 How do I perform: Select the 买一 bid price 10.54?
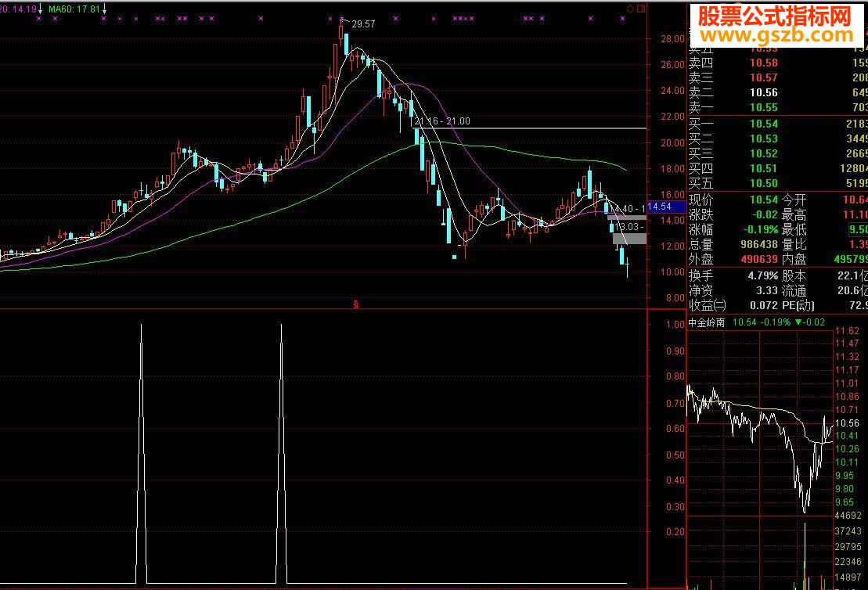click(x=763, y=124)
